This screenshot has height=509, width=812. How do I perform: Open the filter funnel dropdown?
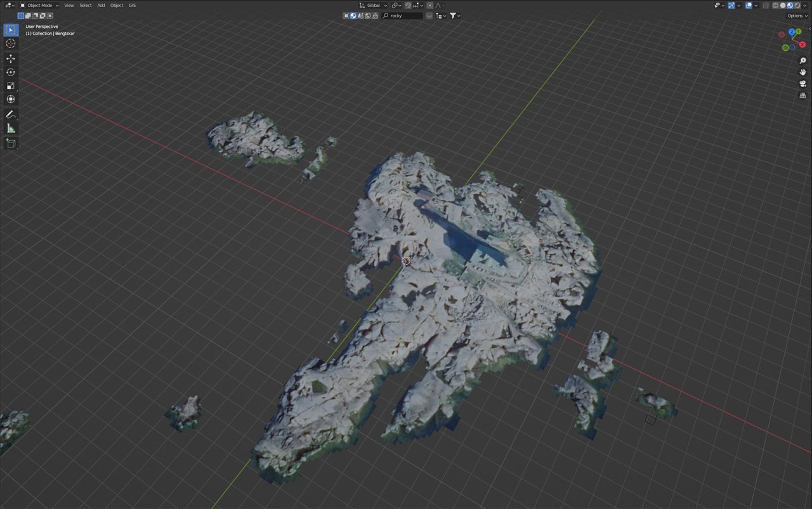coord(455,16)
